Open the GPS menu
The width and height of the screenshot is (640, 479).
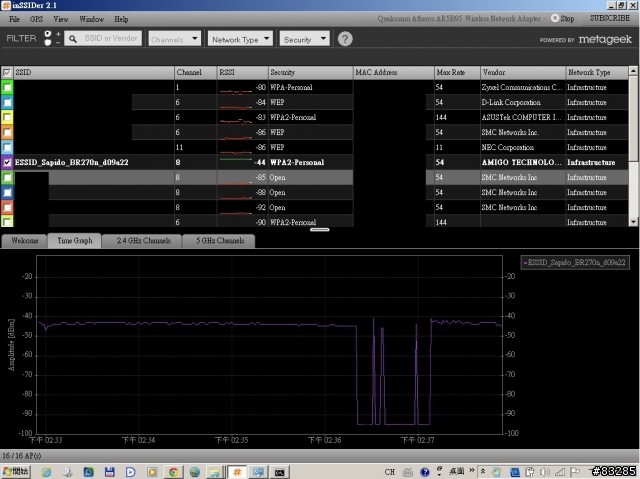(x=36, y=19)
